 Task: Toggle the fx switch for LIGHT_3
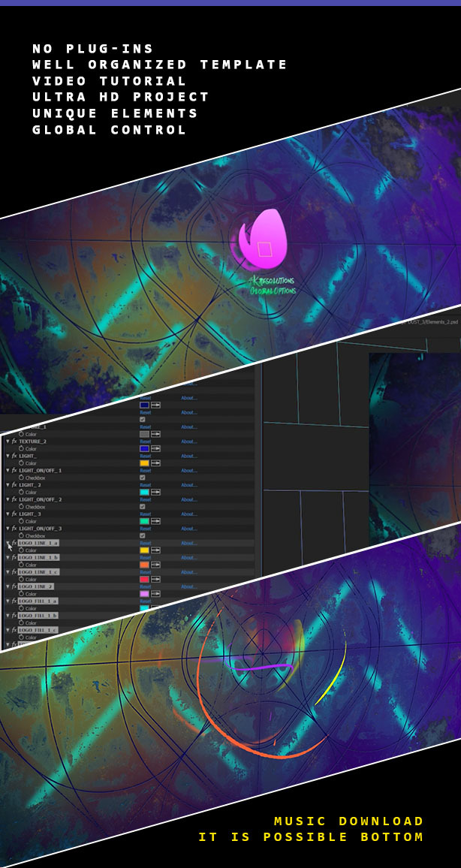click(14, 514)
